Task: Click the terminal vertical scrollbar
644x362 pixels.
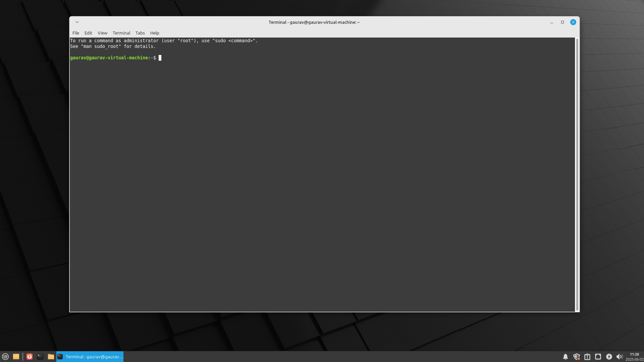Action: 577,175
